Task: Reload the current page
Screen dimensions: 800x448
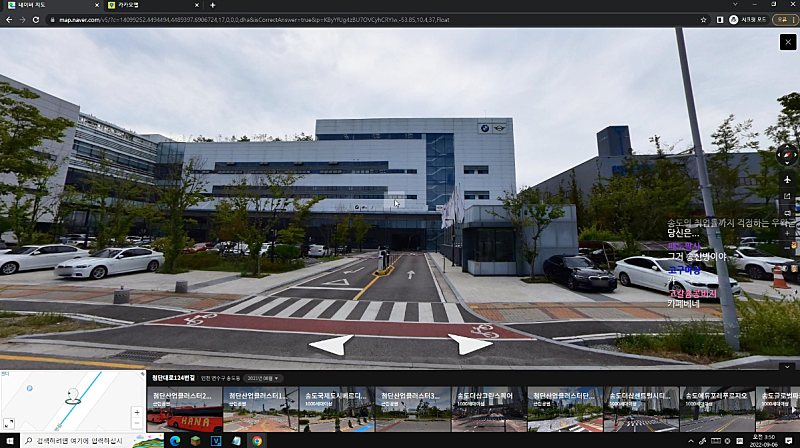Action: click(36, 20)
